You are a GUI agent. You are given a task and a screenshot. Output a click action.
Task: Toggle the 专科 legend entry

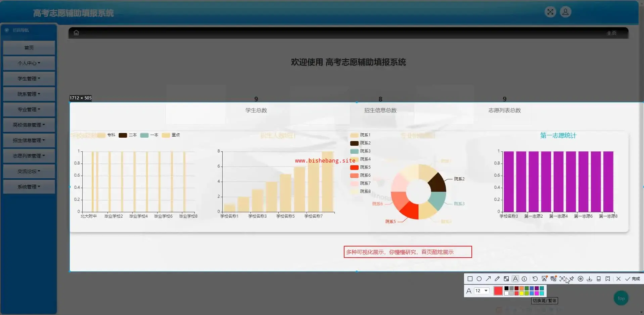pos(106,135)
